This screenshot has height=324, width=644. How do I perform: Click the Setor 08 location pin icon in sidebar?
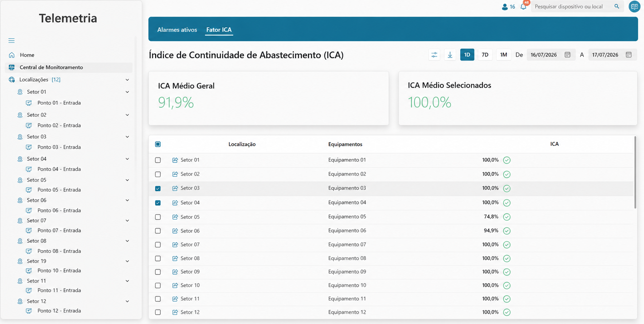tap(20, 241)
